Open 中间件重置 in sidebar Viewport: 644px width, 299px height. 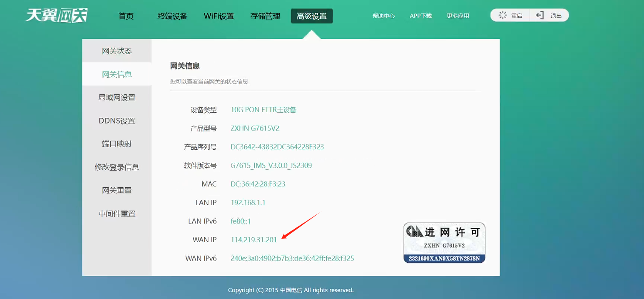117,213
